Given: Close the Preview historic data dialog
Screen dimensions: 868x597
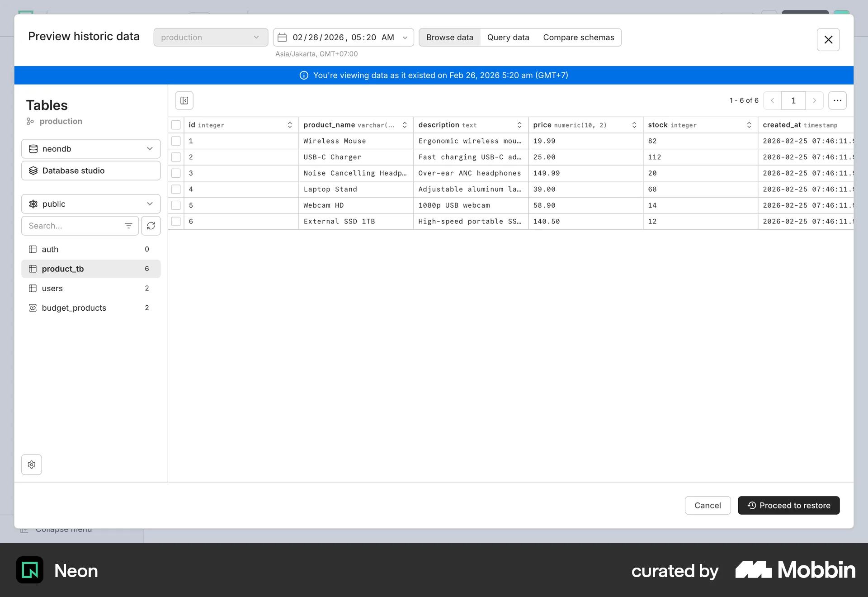Looking at the screenshot, I should coord(828,40).
